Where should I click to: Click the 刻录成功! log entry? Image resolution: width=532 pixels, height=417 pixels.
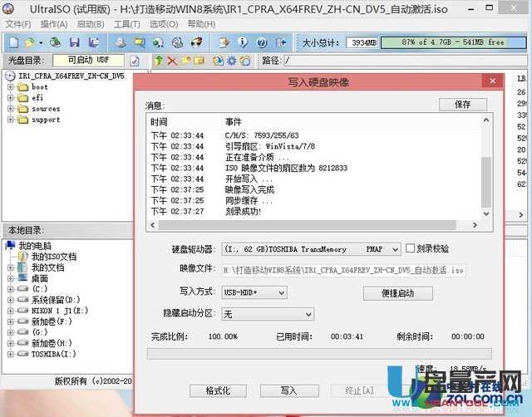(243, 212)
